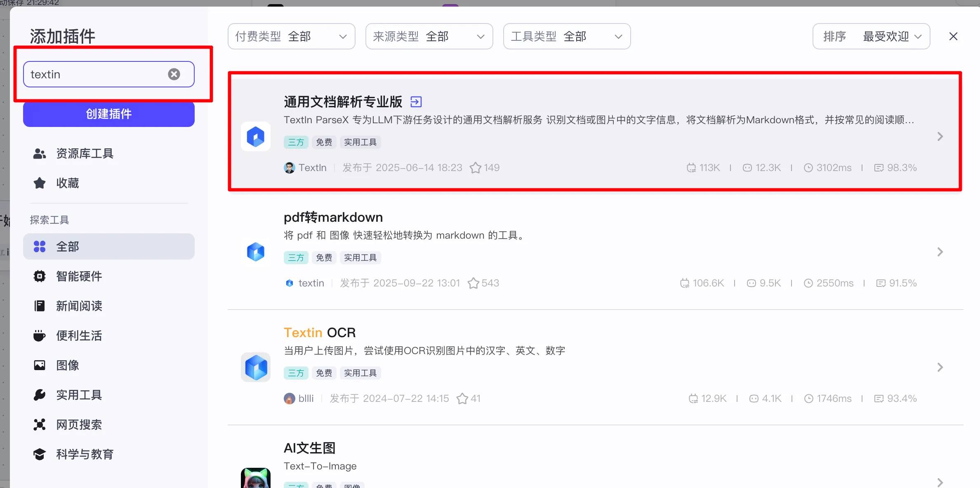Click the 资源库工具 people icon
Viewport: 980px width, 488px height.
tap(40, 154)
